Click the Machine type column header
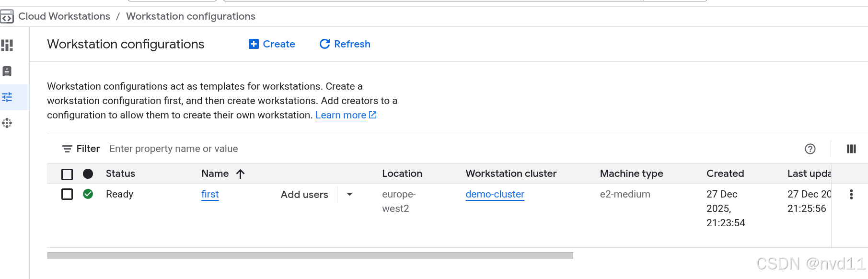 (x=631, y=174)
